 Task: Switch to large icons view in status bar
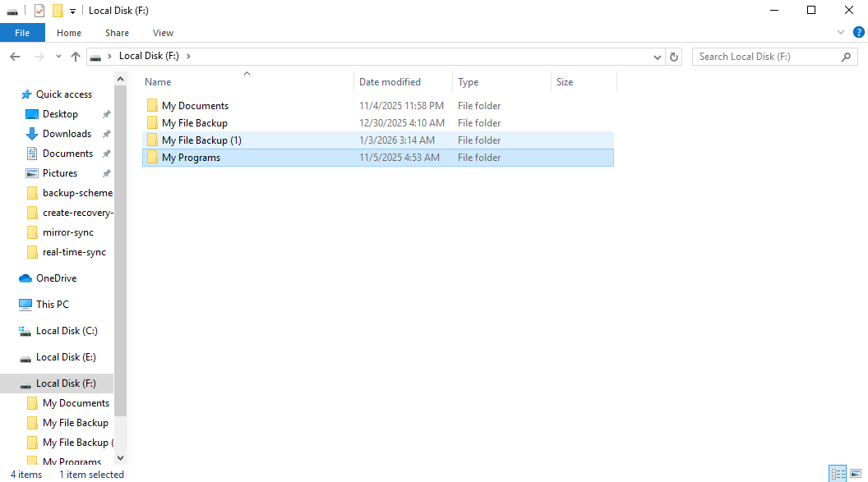pyautogui.click(x=856, y=474)
